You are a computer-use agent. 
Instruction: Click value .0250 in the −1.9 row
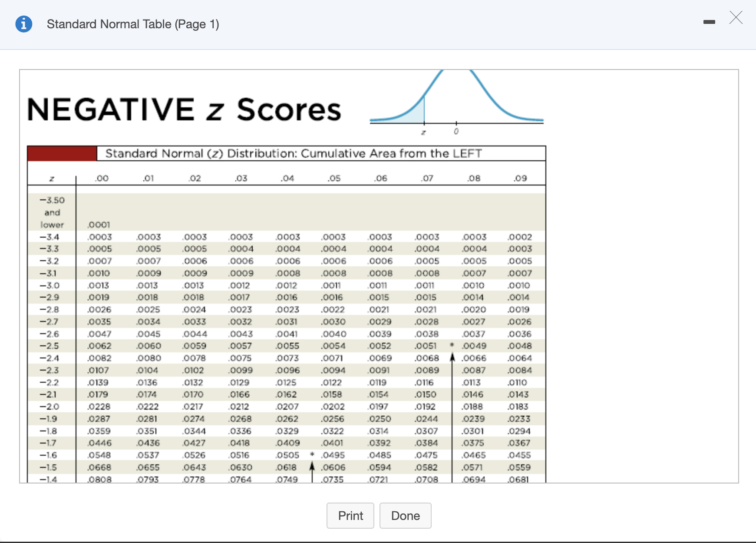(380, 419)
